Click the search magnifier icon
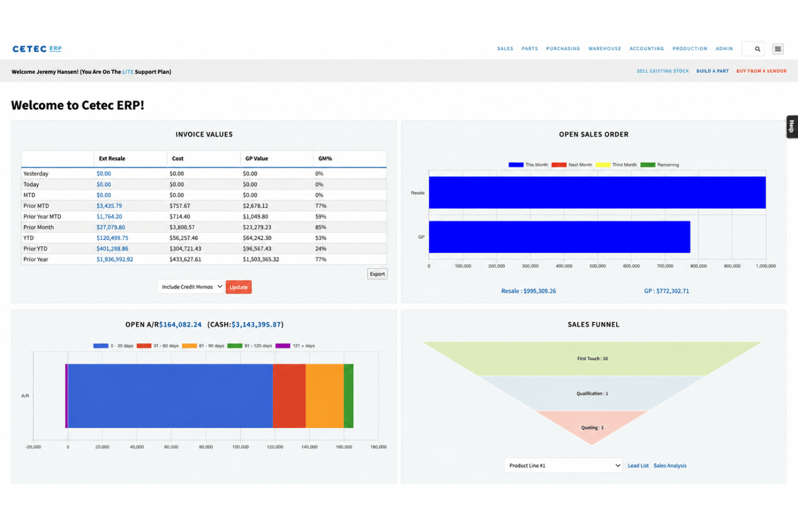Viewport: 798px width, 532px height. [758, 49]
